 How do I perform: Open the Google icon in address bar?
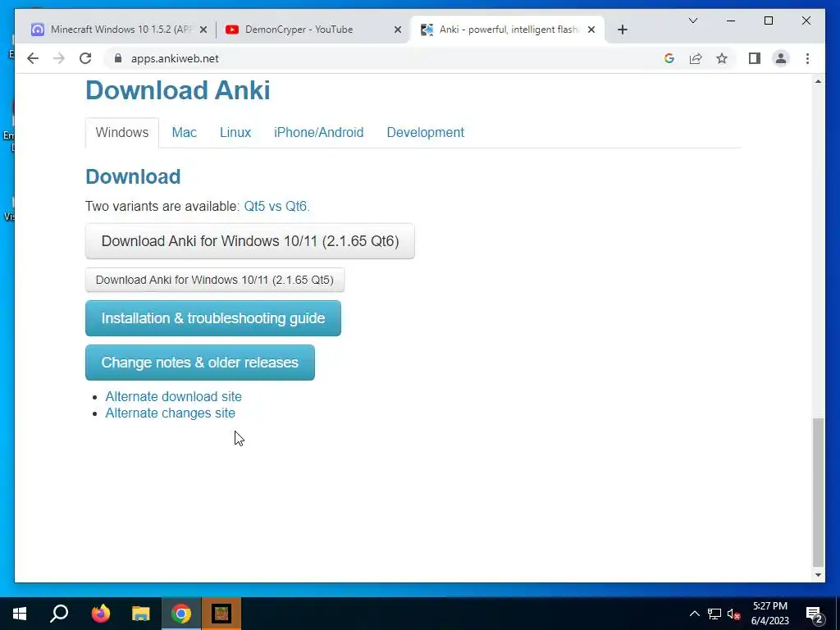tap(669, 58)
